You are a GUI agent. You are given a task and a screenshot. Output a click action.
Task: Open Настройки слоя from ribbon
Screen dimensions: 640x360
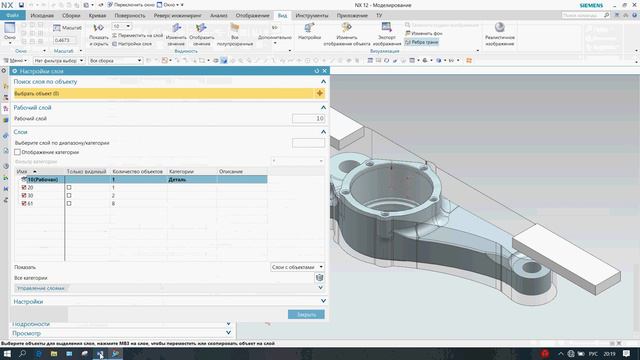tap(132, 44)
